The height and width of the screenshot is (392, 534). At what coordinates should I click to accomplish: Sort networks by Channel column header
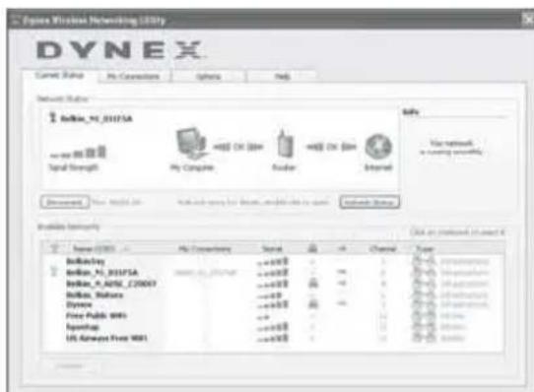tap(383, 249)
